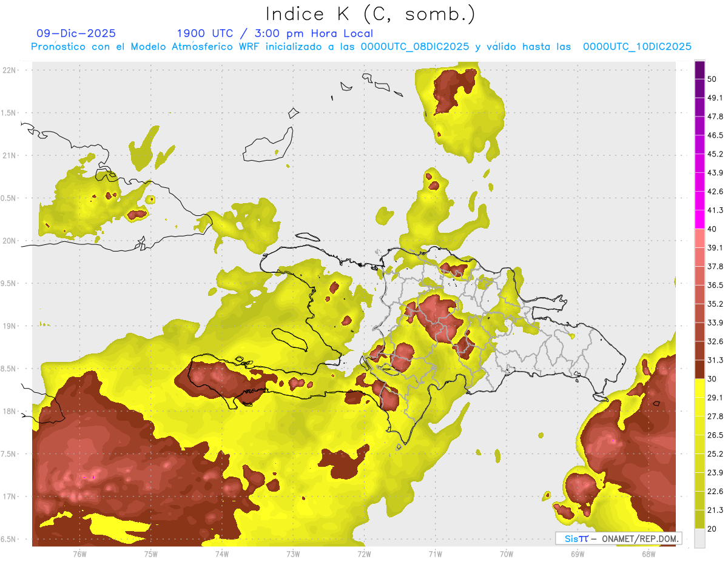Click the '32.6' color scale value
This screenshot has height=562, width=728.
click(x=715, y=341)
